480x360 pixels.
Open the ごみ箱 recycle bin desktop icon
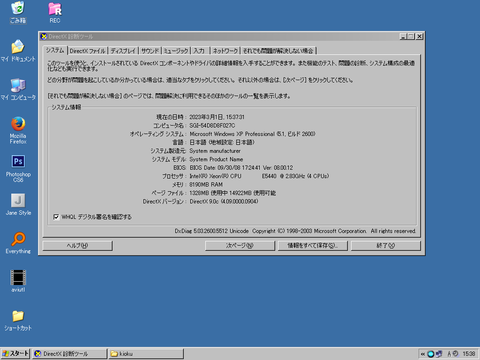[x=18, y=12]
